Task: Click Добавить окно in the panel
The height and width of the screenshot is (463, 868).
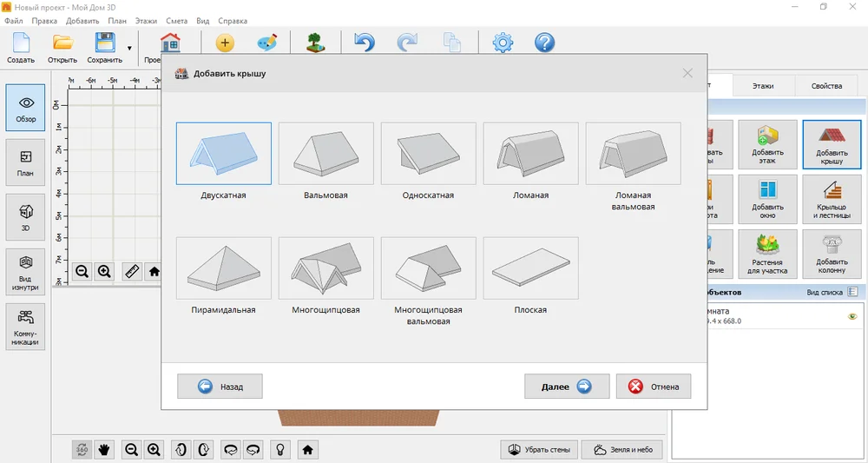Action: (x=768, y=200)
